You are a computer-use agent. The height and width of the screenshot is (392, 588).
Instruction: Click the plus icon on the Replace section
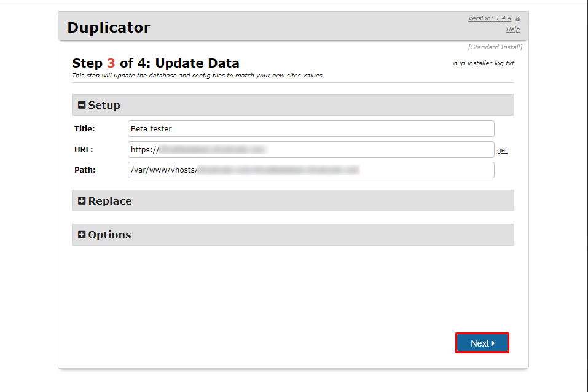tap(82, 201)
